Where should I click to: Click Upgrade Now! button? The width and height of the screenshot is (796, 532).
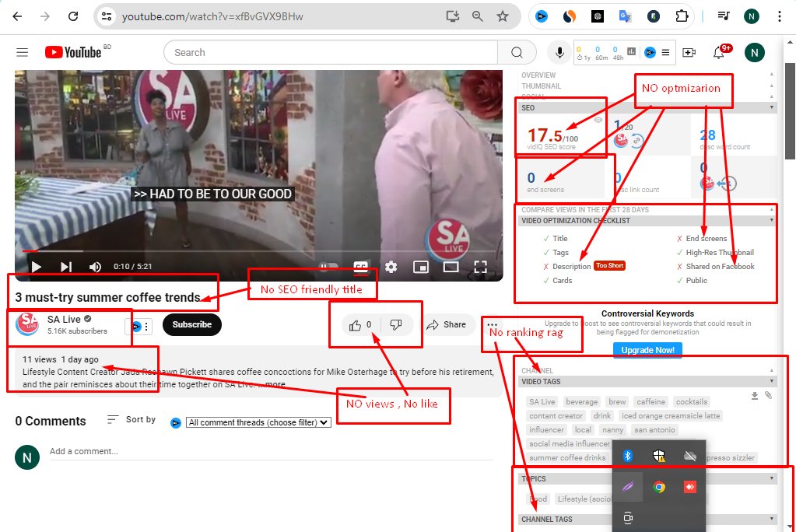(647, 350)
